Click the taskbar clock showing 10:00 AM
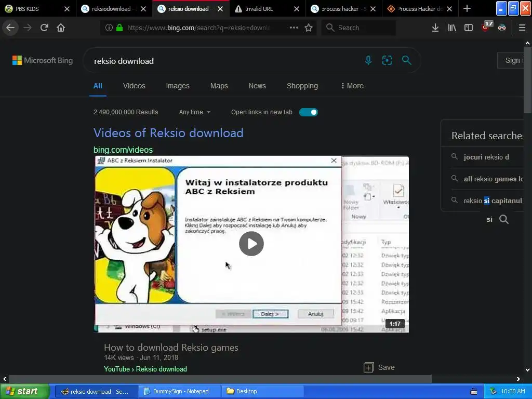This screenshot has height=399, width=532. 513,391
